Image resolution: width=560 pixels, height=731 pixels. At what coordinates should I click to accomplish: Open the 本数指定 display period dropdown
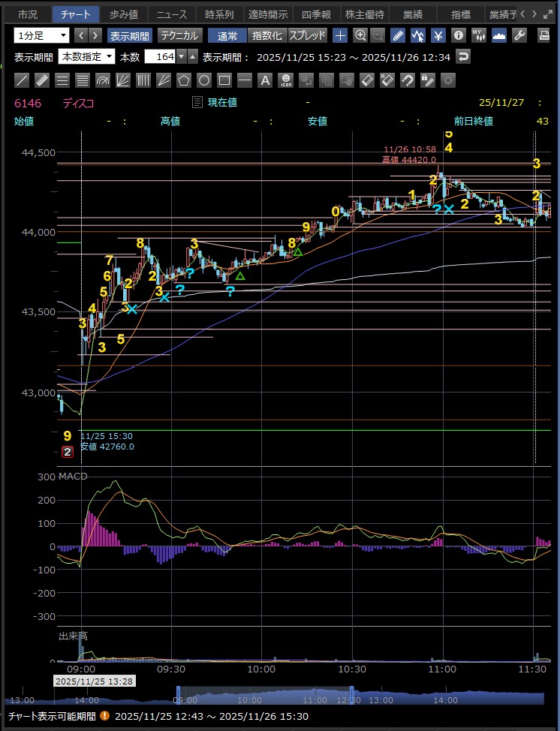(x=86, y=57)
